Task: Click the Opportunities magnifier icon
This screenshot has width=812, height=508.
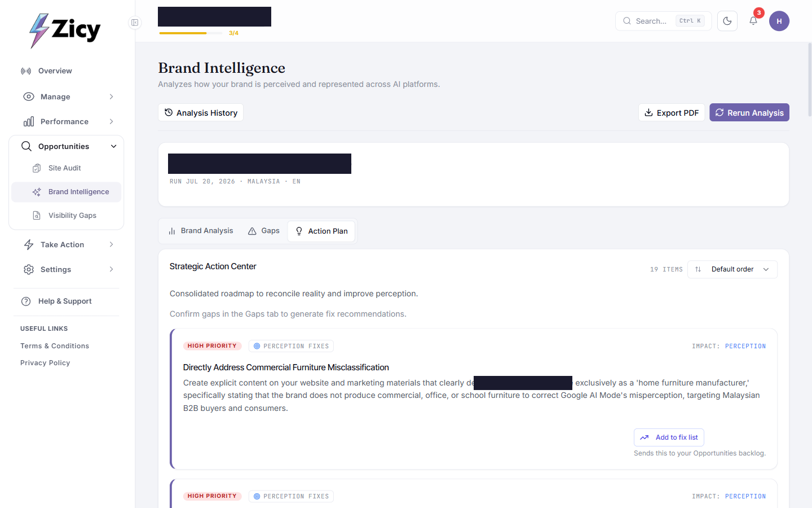Action: 27,146
